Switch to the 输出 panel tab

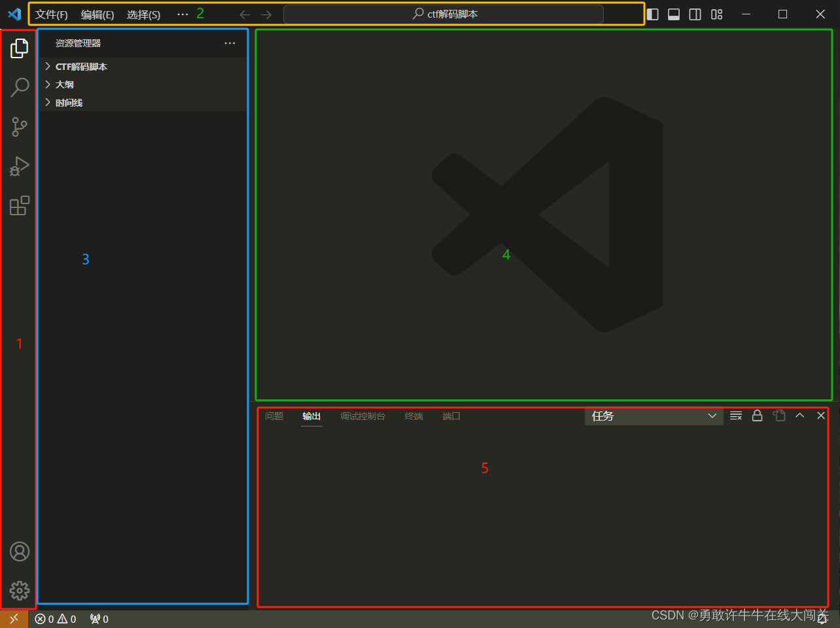311,416
